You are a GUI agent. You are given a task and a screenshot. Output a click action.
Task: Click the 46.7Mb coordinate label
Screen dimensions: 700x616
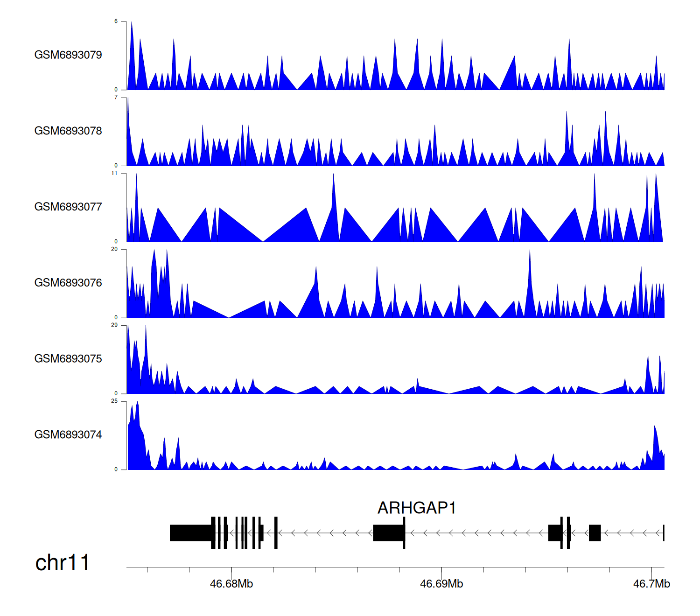coord(651,584)
